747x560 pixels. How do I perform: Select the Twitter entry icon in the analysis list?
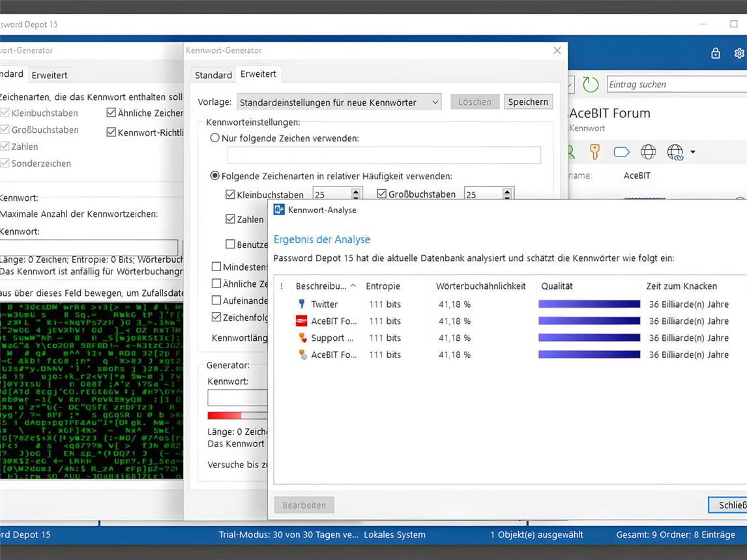click(x=301, y=304)
